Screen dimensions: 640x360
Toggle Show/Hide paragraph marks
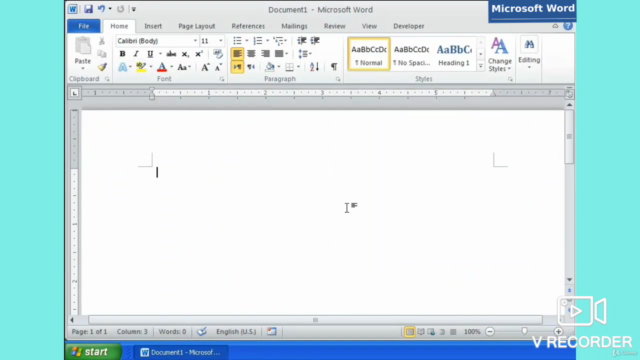click(334, 67)
